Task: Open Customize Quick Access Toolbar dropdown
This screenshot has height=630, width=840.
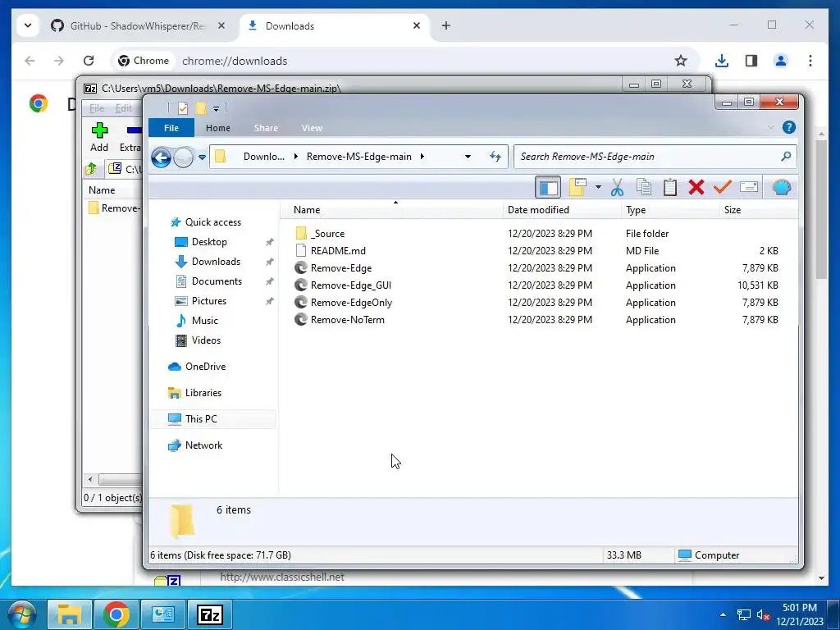Action: coord(216,109)
